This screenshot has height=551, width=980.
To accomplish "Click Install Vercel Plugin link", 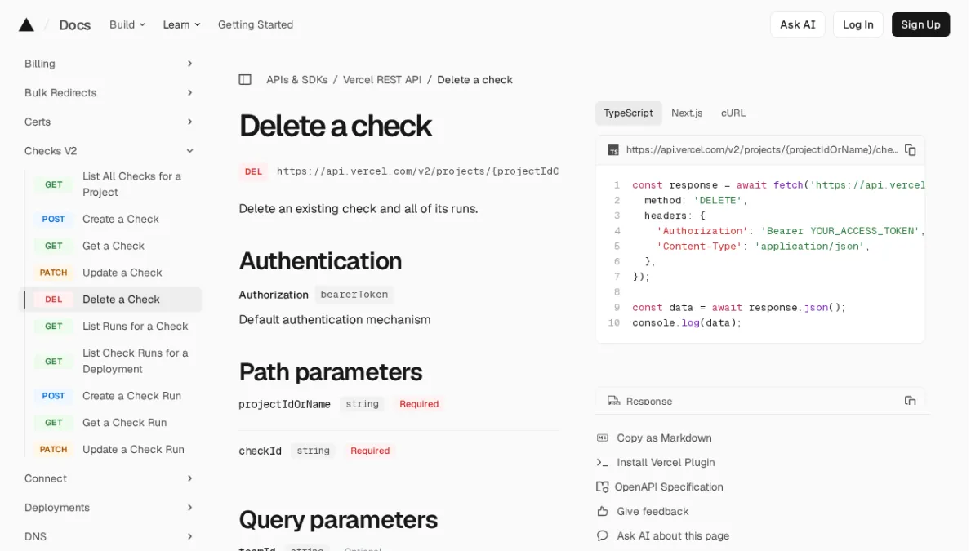I will point(666,463).
